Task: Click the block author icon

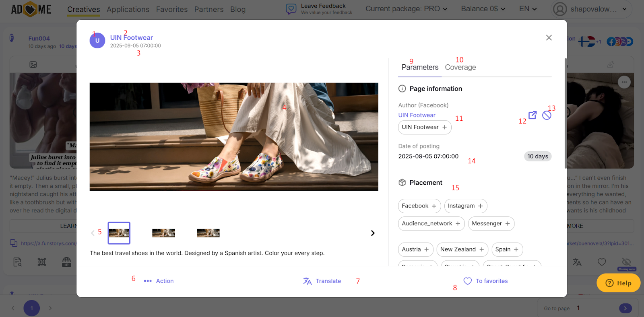Action: pos(547,115)
